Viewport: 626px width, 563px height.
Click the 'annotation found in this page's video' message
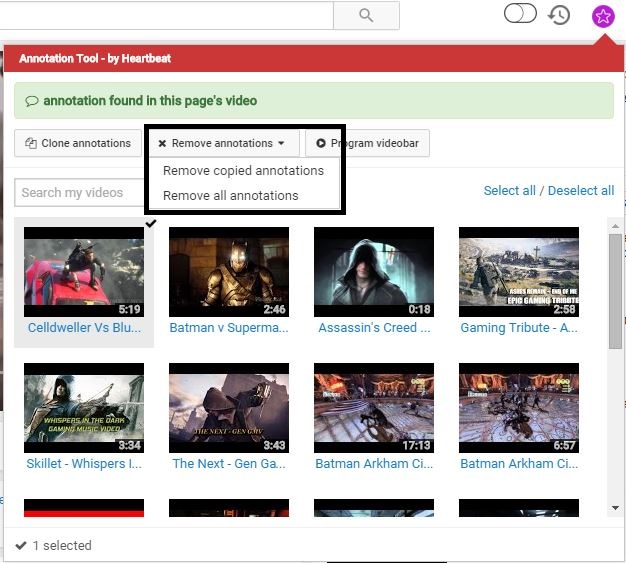pyautogui.click(x=150, y=101)
